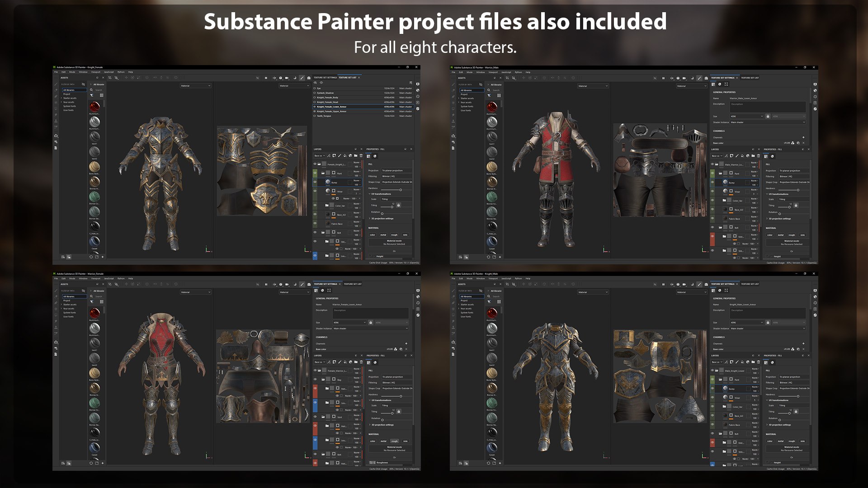Click the add fill layer bucket icon in Knight_Female Layers
This screenshot has width=868, height=488.
(345, 156)
